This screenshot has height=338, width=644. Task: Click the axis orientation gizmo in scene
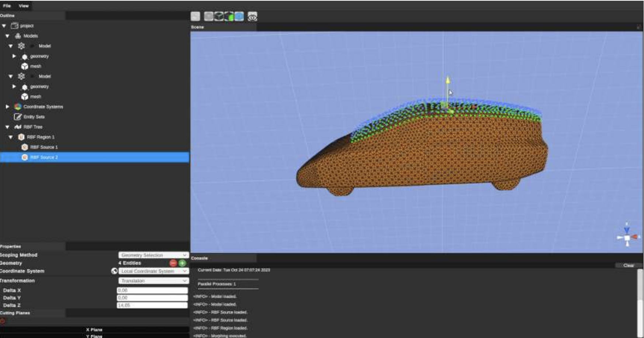(627, 237)
